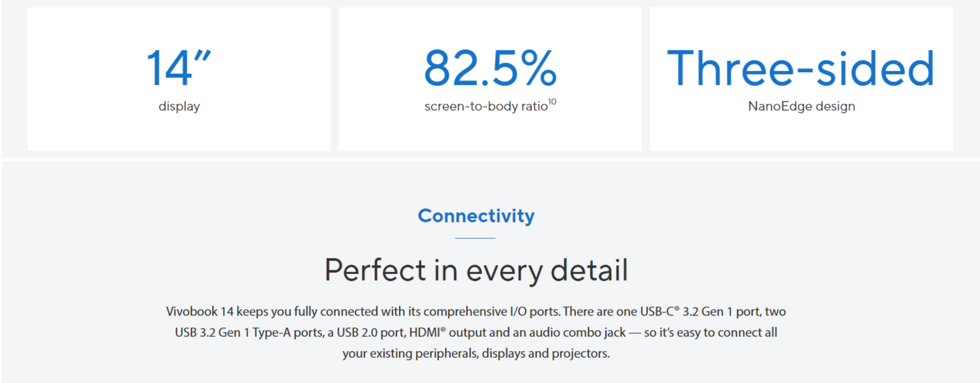Click the "NanoEdge design" label
This screenshot has height=383, width=980.
click(801, 106)
